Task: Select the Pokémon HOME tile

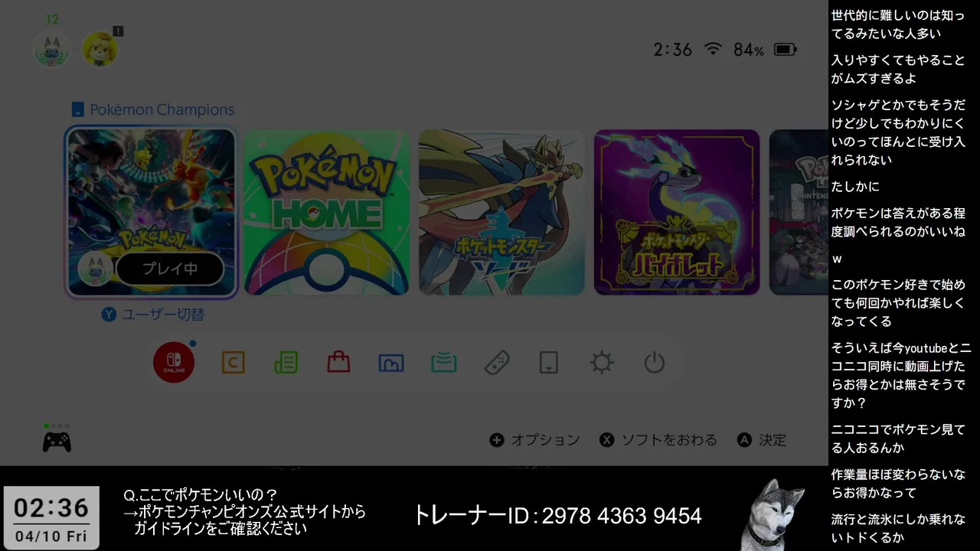Action: pyautogui.click(x=326, y=212)
